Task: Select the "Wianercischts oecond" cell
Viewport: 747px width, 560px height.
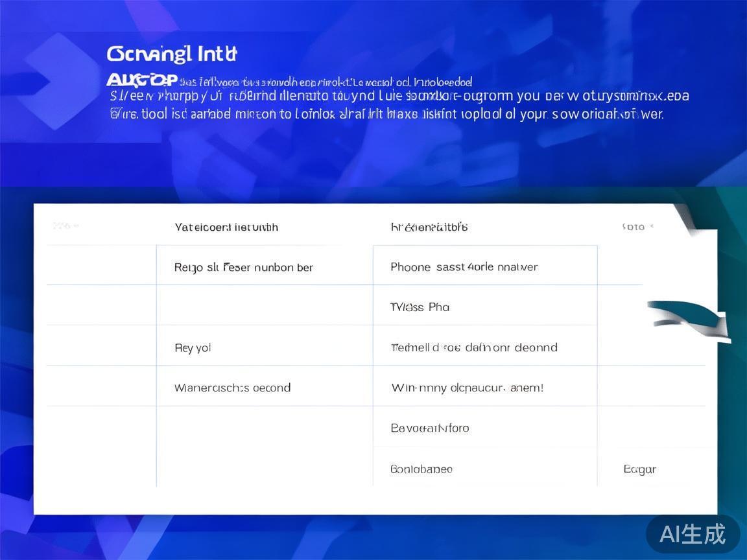Action: click(232, 388)
